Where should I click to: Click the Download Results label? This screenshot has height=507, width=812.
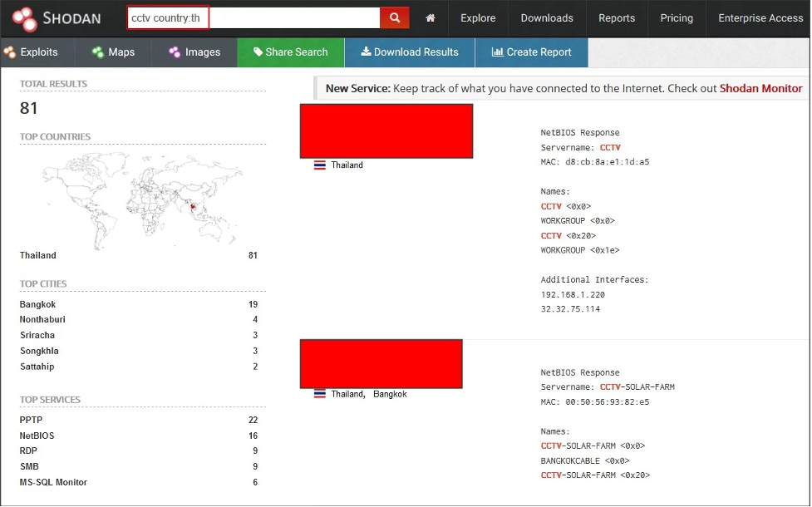click(x=416, y=52)
